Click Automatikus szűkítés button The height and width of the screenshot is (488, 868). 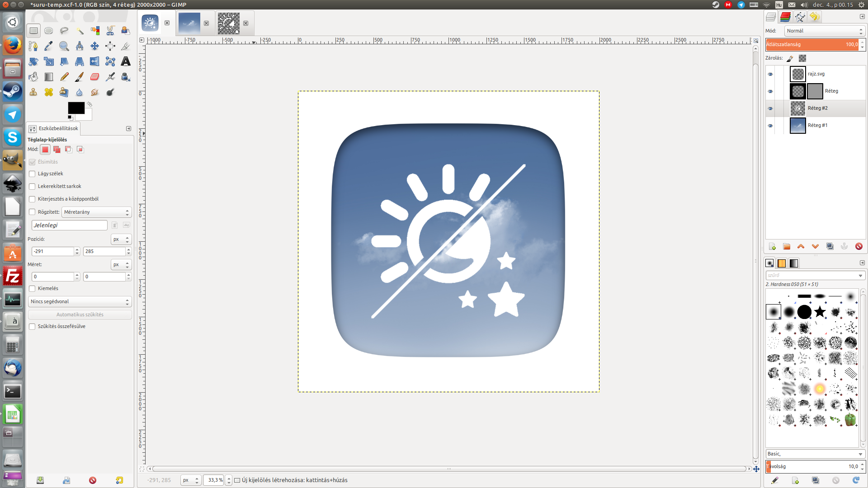pyautogui.click(x=80, y=314)
